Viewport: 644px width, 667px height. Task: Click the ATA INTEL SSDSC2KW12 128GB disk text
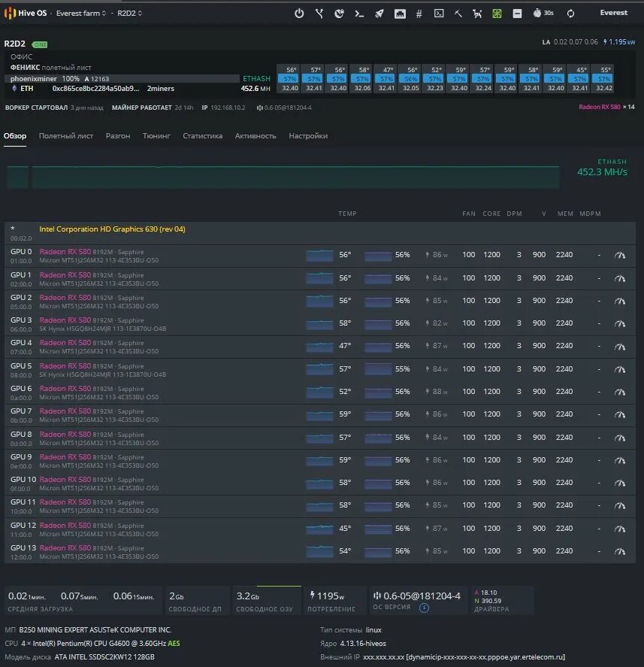(104, 656)
